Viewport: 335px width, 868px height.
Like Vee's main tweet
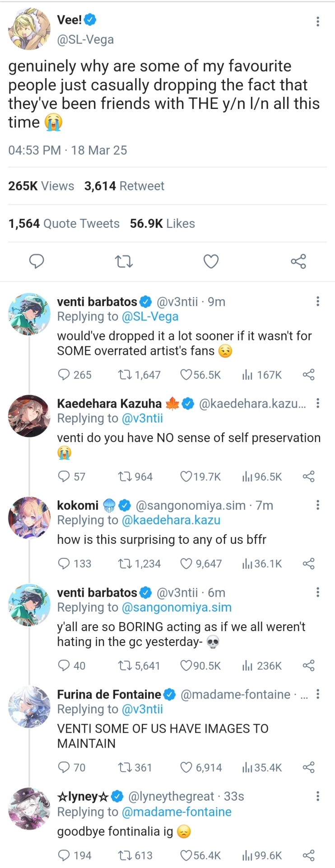(x=211, y=261)
